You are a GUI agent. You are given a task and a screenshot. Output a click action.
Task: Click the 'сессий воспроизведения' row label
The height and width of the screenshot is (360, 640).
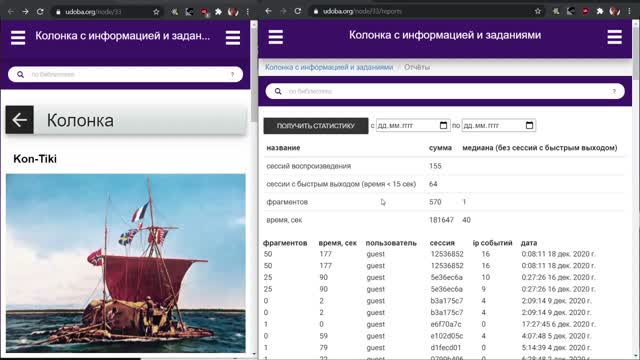pyautogui.click(x=309, y=166)
